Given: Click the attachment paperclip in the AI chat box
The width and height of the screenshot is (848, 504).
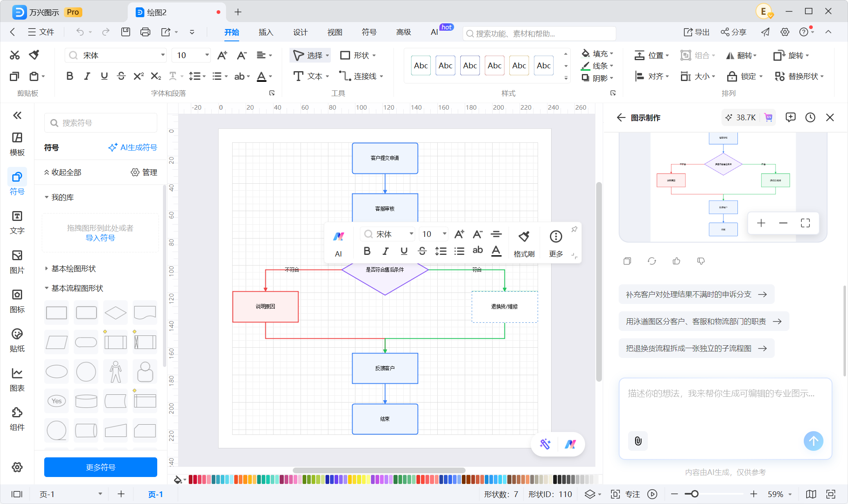Looking at the screenshot, I should click(x=638, y=441).
